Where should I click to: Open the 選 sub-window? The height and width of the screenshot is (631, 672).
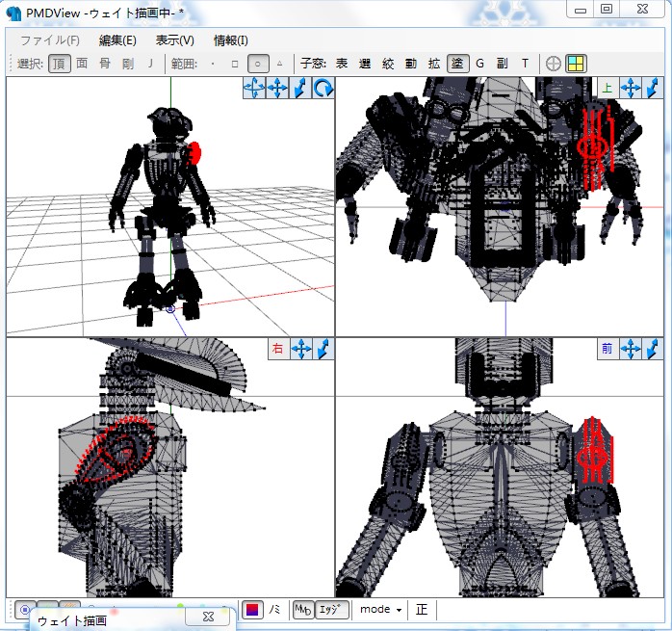coord(365,64)
